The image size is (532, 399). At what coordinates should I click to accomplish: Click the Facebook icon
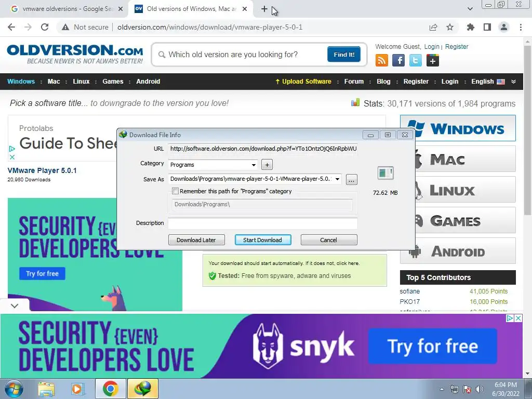pos(398,60)
